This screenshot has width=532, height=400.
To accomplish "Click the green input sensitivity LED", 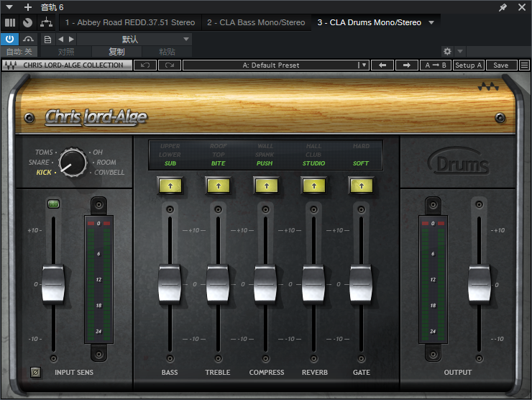I will click(x=54, y=204).
